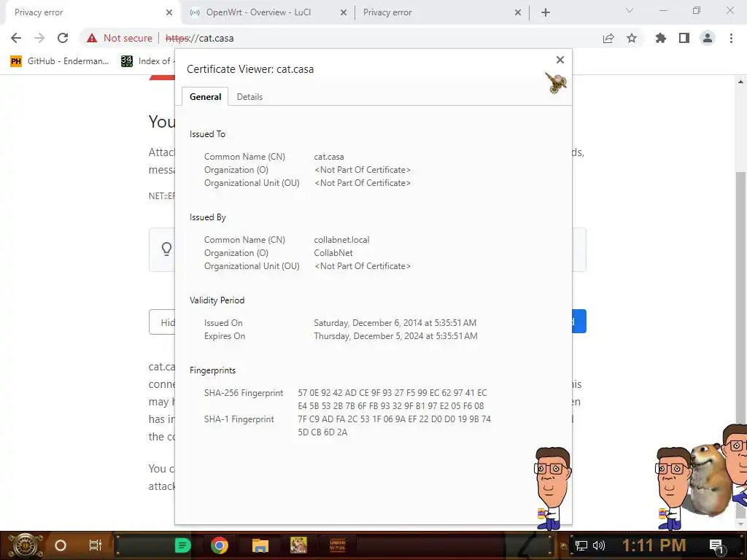Click the forward navigation arrow
This screenshot has height=560, width=747.
[39, 38]
